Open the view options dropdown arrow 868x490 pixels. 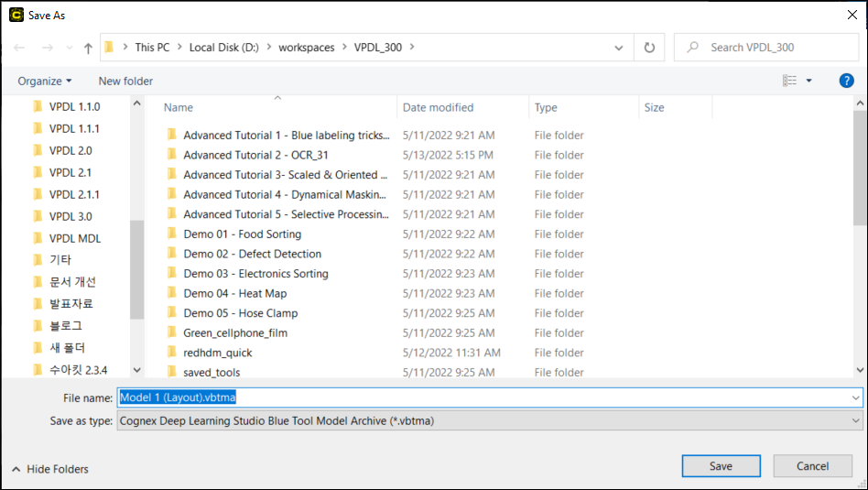[x=808, y=81]
